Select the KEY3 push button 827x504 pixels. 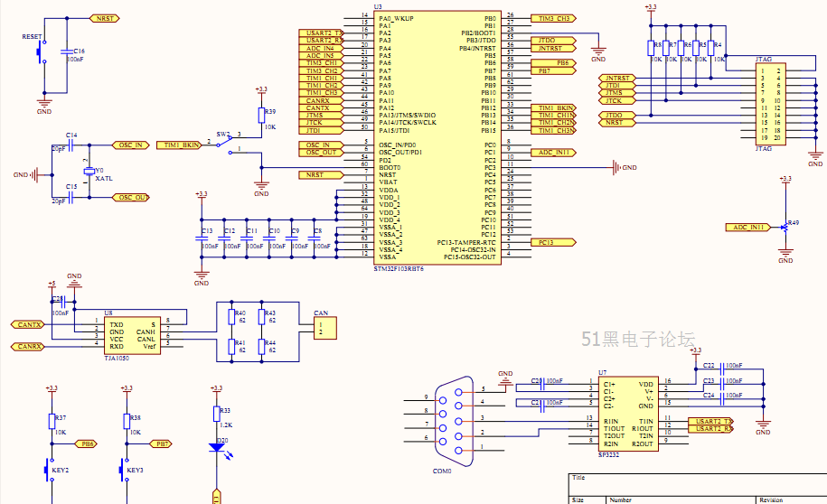(x=125, y=470)
